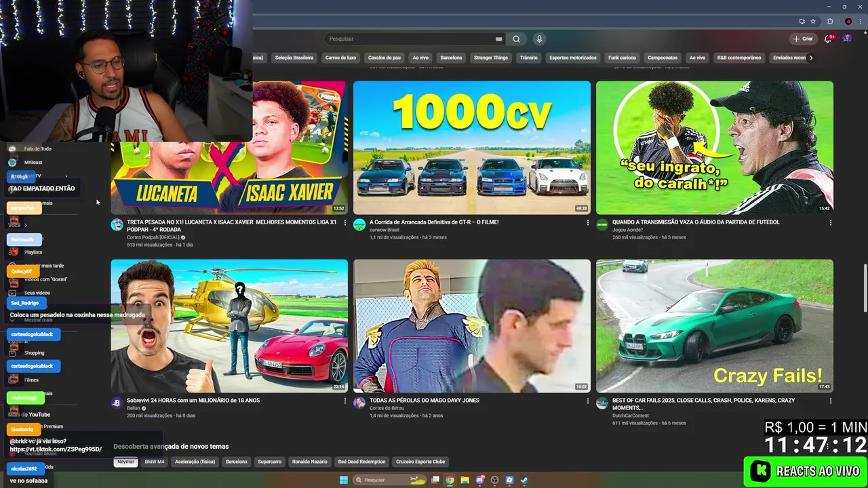Open Balian channel avatar
Viewport: 868px width, 488px height.
click(117, 403)
